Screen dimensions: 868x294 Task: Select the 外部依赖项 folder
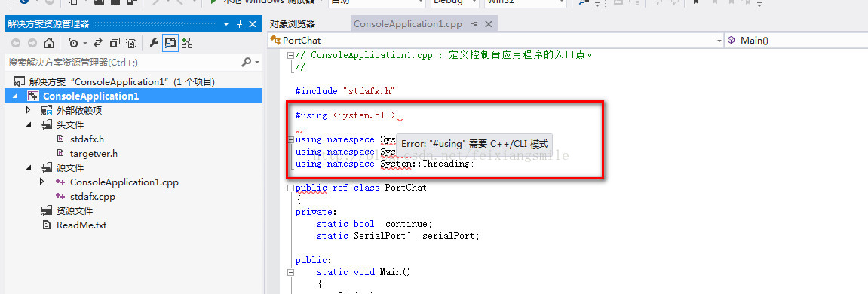click(79, 111)
